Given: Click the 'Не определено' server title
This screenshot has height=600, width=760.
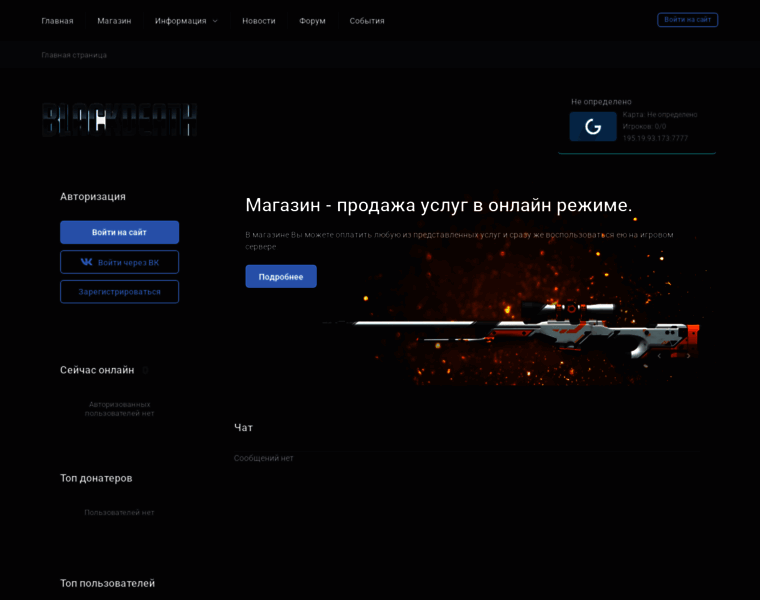Looking at the screenshot, I should [601, 102].
